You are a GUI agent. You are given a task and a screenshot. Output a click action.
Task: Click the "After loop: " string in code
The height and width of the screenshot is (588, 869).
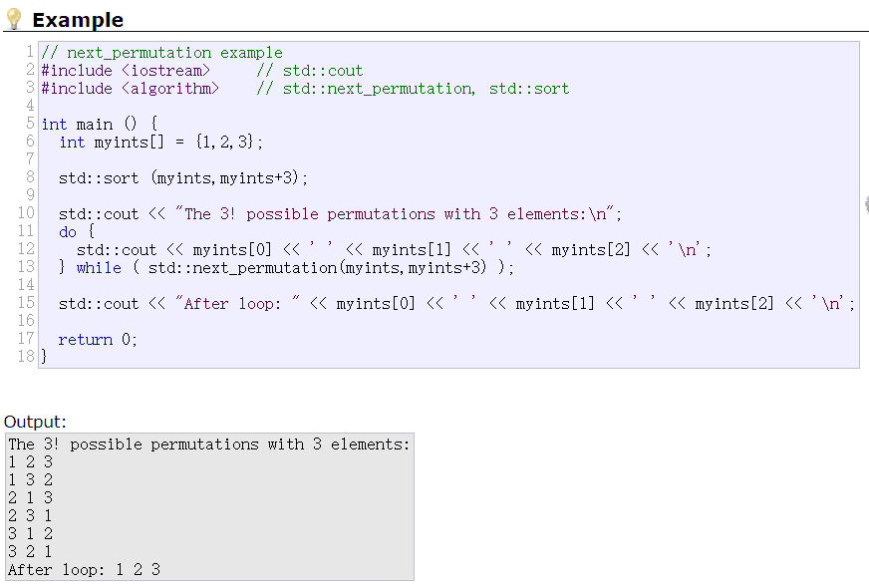tap(242, 304)
